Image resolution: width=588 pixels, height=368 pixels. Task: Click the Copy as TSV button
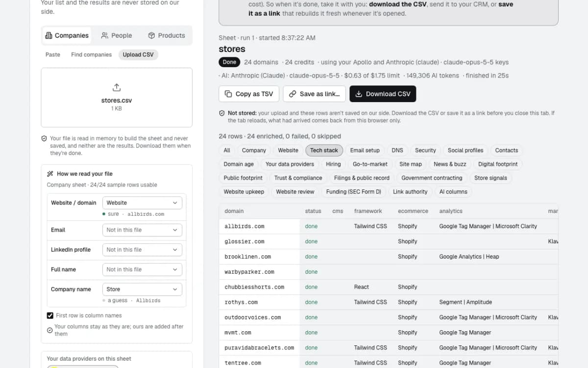tap(249, 94)
